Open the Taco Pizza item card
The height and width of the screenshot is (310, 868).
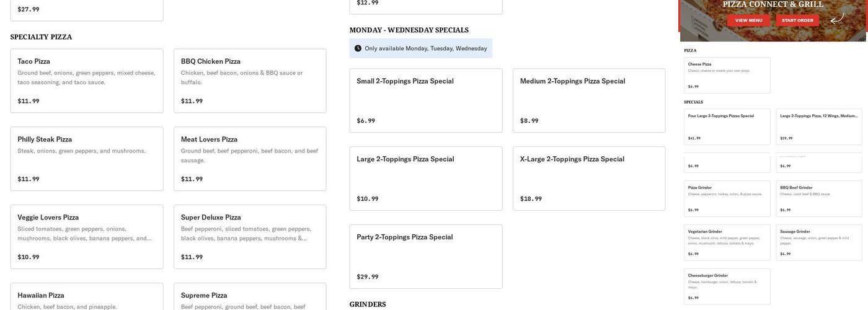click(x=87, y=81)
